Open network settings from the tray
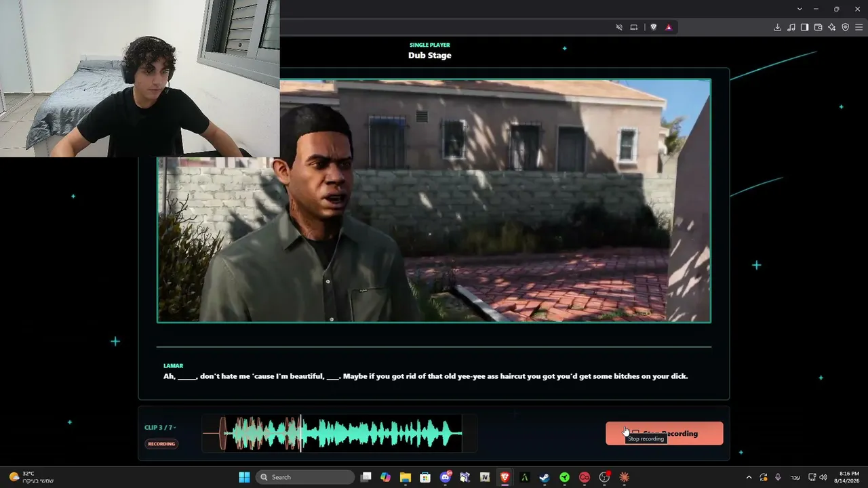The height and width of the screenshot is (488, 868). pyautogui.click(x=812, y=477)
